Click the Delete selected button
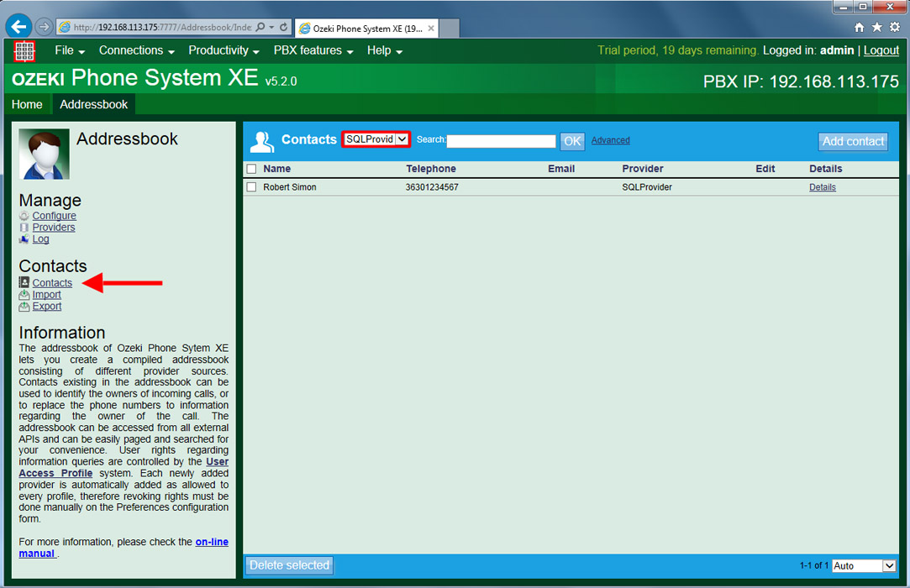Viewport: 910px width, 588px height. coord(289,565)
